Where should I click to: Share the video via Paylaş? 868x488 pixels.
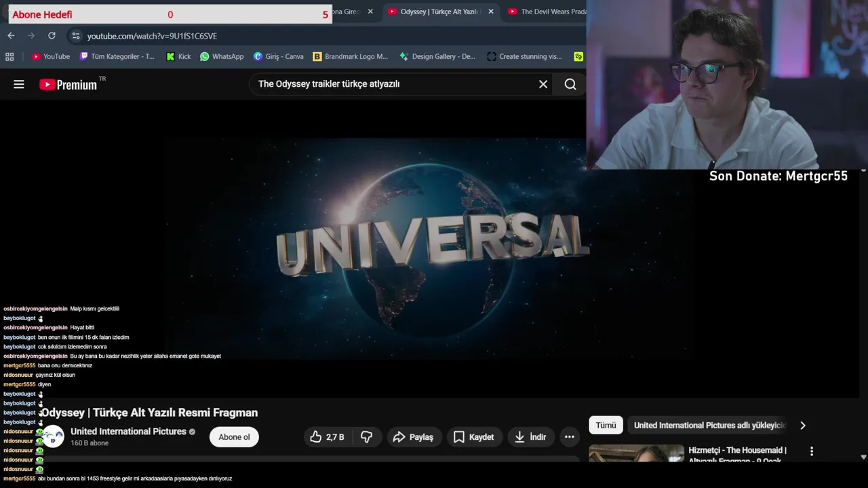coord(413,437)
